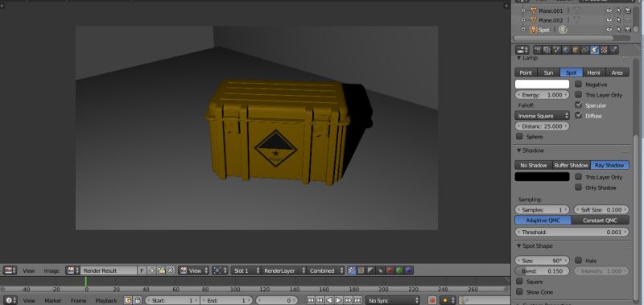644x305 pixels.
Task: Show blue channel only
Action: [x=408, y=270]
